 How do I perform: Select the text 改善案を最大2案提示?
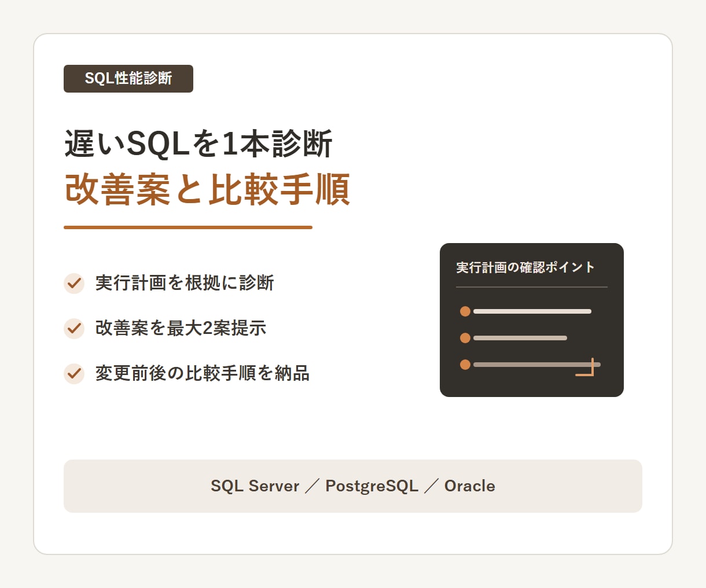[x=181, y=328]
